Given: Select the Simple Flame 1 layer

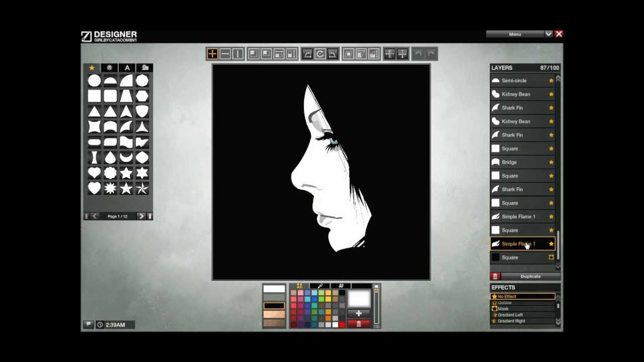Looking at the screenshot, I should click(518, 216).
